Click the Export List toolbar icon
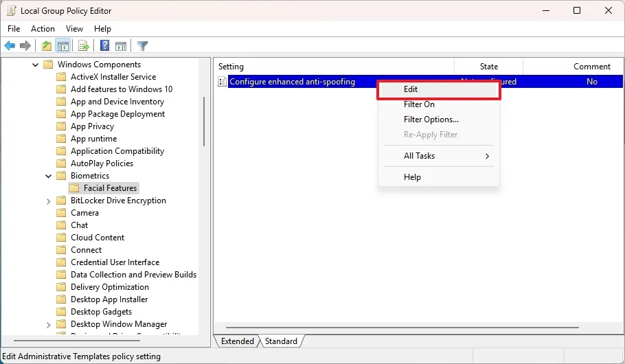The width and height of the screenshot is (625, 364). [83, 46]
